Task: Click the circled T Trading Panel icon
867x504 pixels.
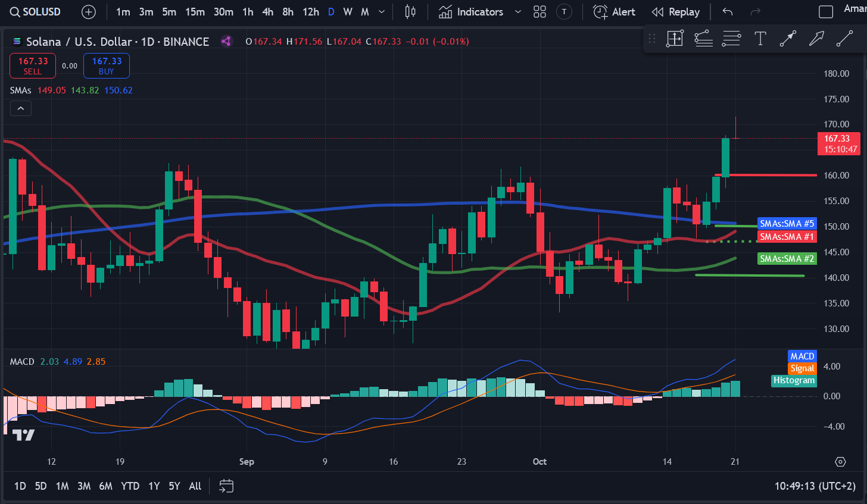Action: (564, 12)
